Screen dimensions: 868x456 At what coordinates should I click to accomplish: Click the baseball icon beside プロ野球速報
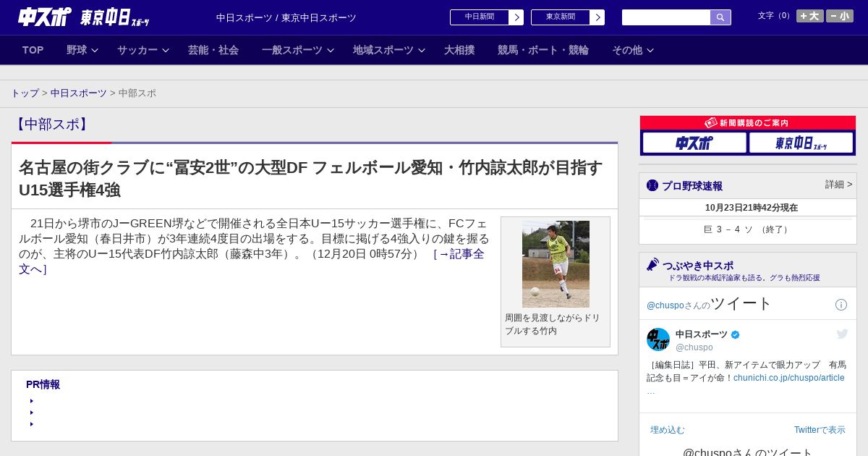click(652, 186)
